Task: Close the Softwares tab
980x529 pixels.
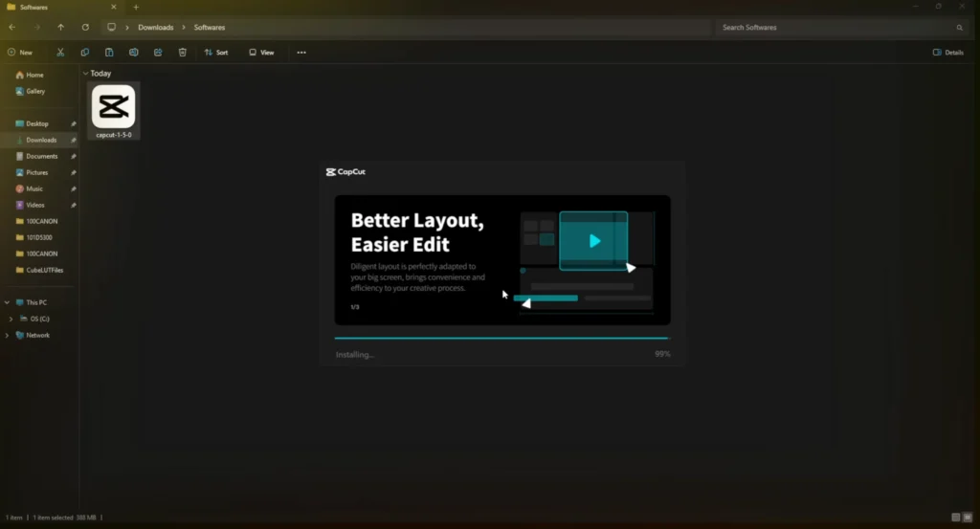Action: pos(114,7)
